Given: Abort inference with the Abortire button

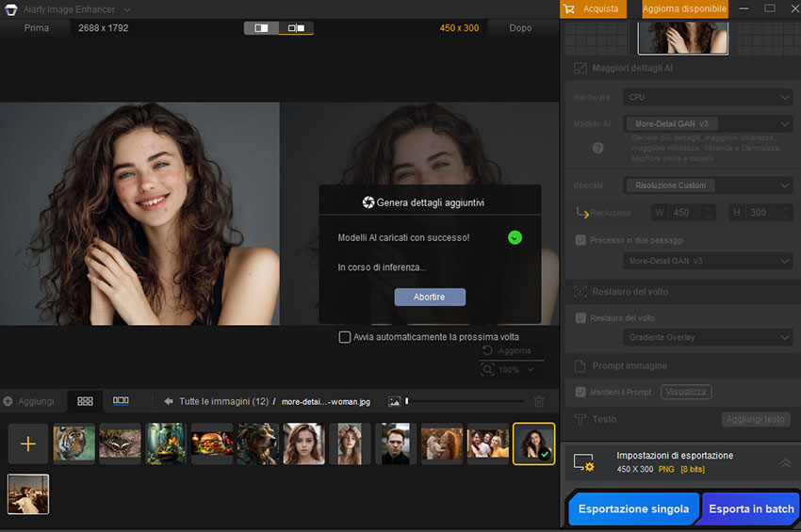Looking at the screenshot, I should click(430, 297).
